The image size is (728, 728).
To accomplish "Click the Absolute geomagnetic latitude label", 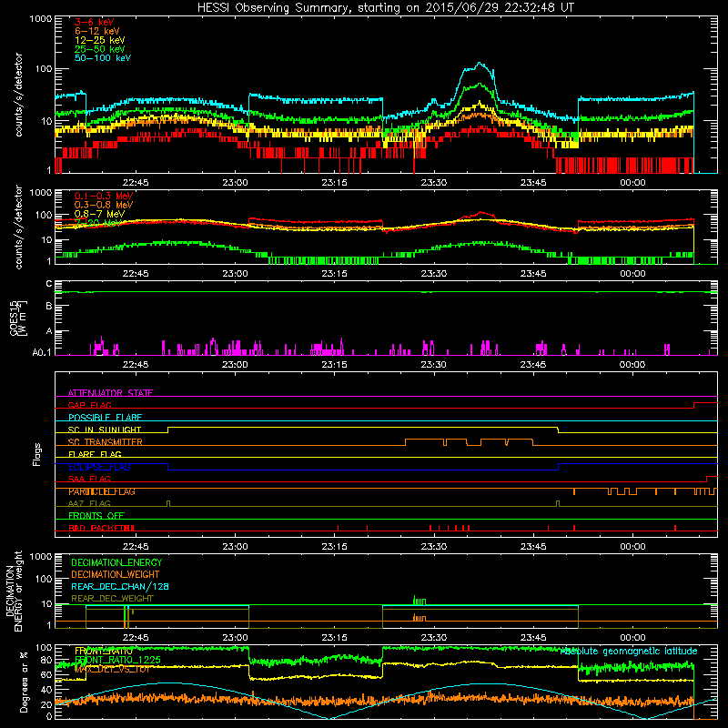I will [629, 651].
